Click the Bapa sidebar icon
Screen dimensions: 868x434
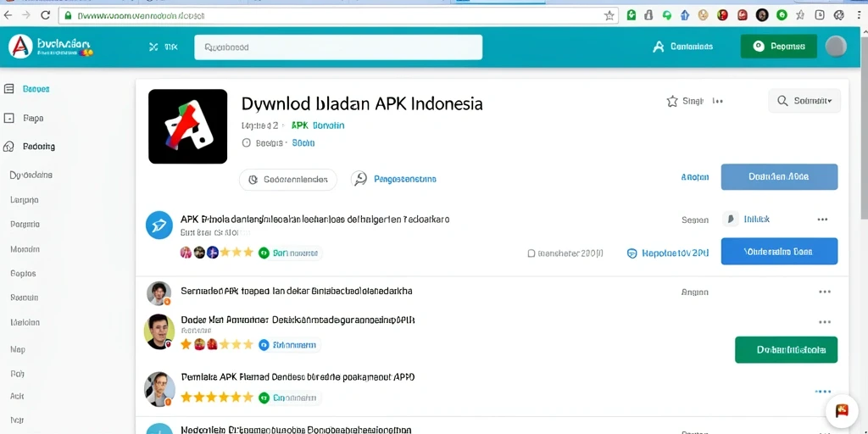(x=8, y=118)
